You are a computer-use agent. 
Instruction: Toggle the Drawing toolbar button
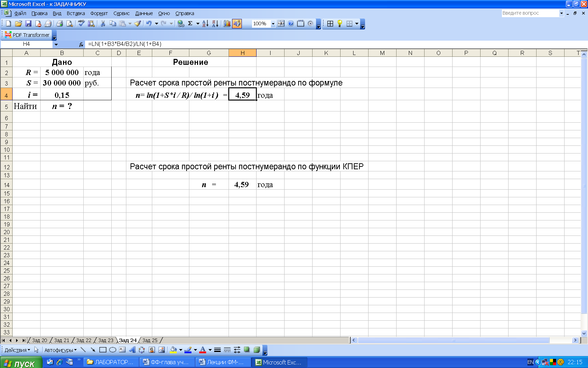[237, 23]
